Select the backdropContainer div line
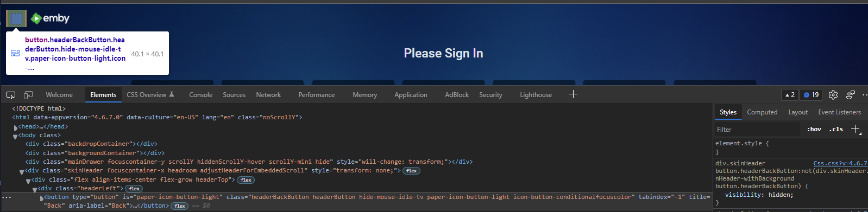Viewport: 868px width, 212px height. coord(91,144)
